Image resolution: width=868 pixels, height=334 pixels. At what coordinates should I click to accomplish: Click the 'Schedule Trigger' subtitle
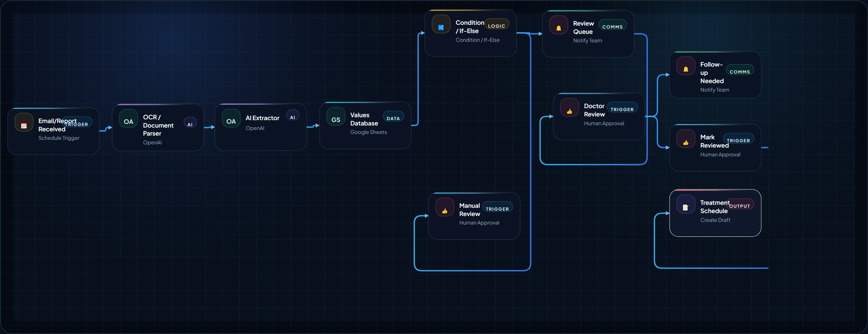[59, 138]
